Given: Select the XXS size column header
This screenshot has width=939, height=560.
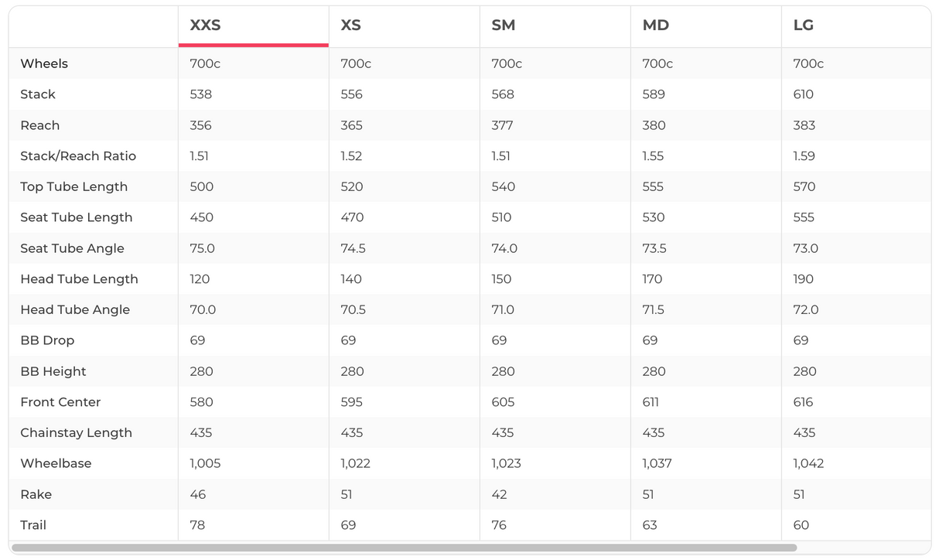Looking at the screenshot, I should point(206,26).
